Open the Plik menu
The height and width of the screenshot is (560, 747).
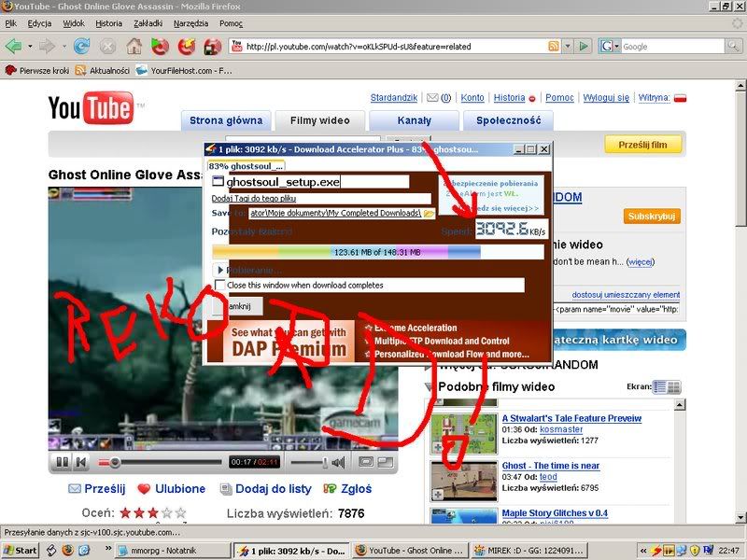[x=11, y=23]
